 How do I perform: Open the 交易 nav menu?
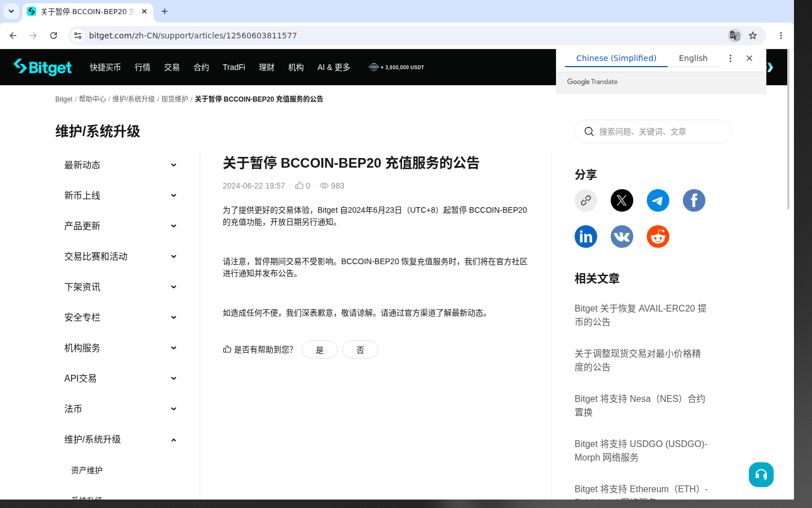172,67
